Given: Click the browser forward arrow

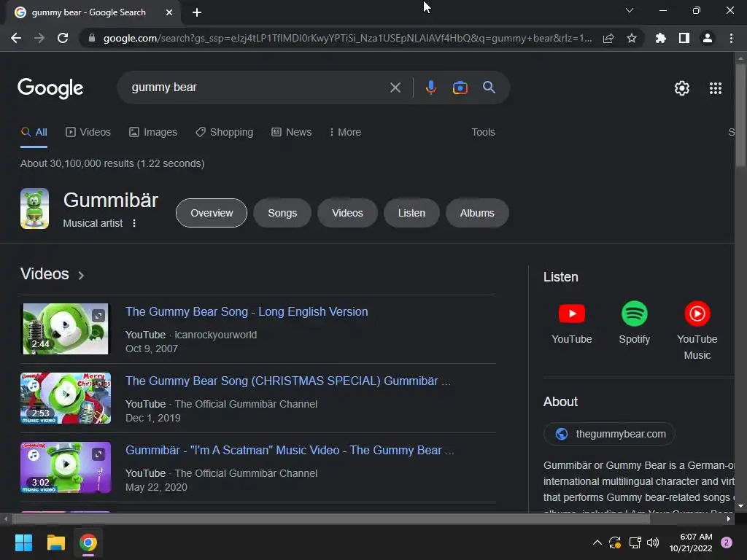Looking at the screenshot, I should pos(39,38).
